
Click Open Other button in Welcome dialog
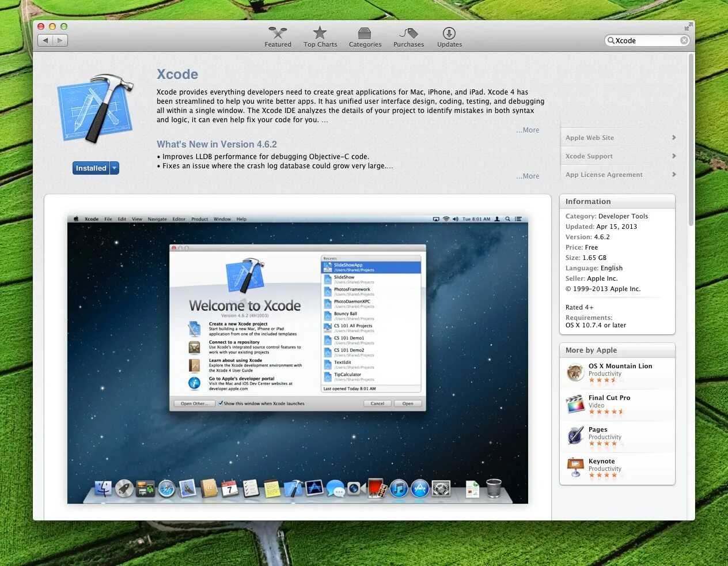point(194,403)
